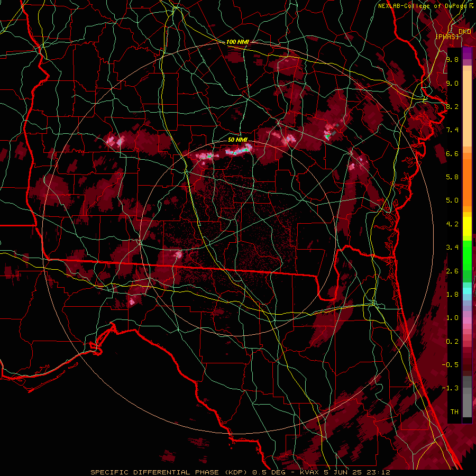Screen dimensions: 476x476
Task: Click the small arrow logo after DuPage
Action: coord(471,5)
